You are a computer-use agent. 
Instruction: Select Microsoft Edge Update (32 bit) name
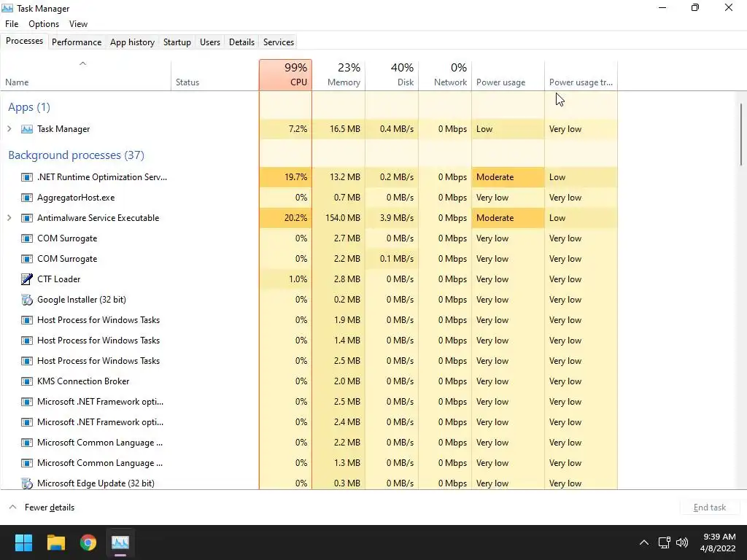96,483
